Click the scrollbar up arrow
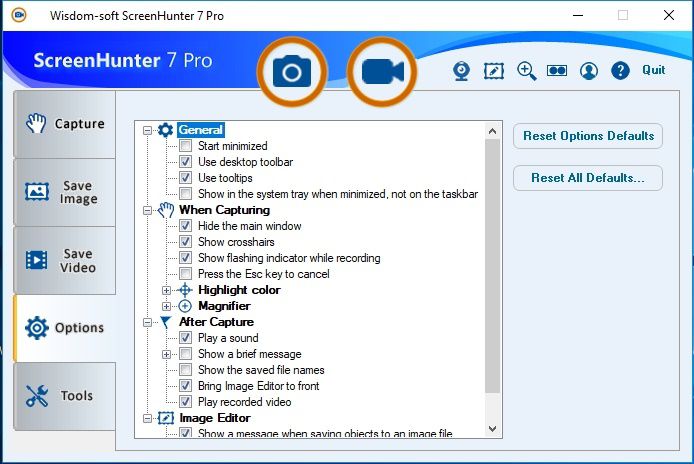The width and height of the screenshot is (694, 464). pos(492,131)
